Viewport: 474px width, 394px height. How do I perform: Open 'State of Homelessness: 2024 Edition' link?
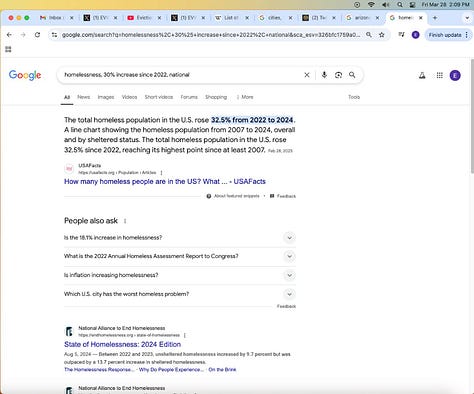click(x=122, y=344)
